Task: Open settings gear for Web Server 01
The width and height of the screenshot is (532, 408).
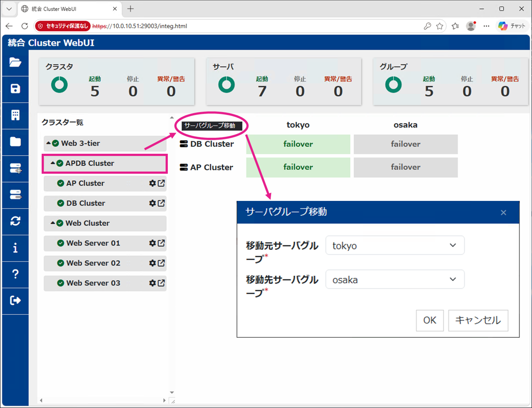Action: [153, 243]
